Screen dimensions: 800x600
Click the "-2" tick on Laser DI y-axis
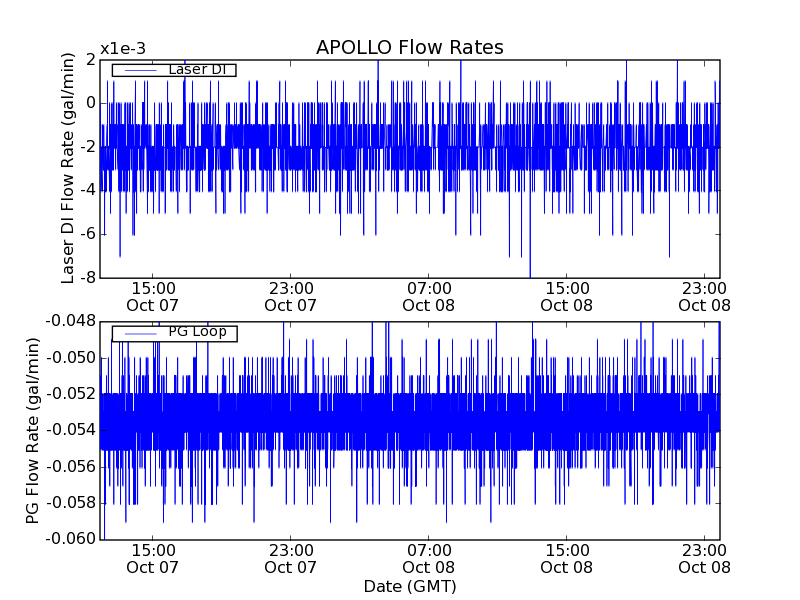(87, 147)
